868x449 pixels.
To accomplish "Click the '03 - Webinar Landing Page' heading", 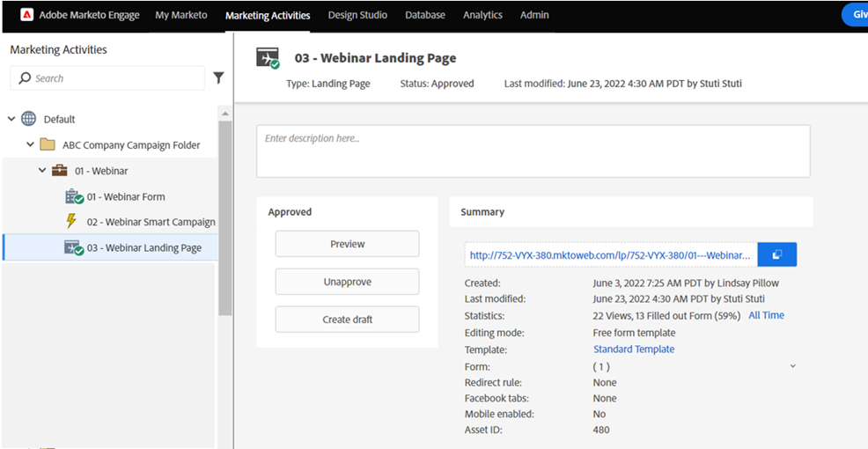I will click(375, 58).
